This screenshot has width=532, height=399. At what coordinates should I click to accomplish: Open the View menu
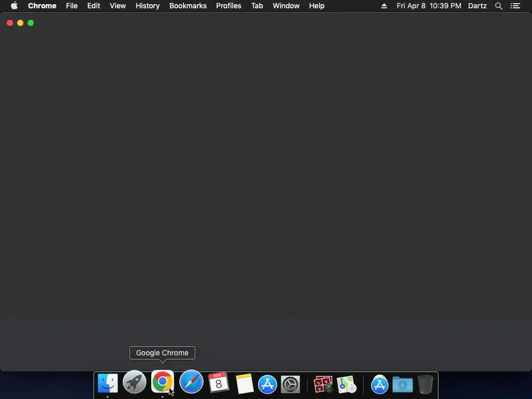118,6
